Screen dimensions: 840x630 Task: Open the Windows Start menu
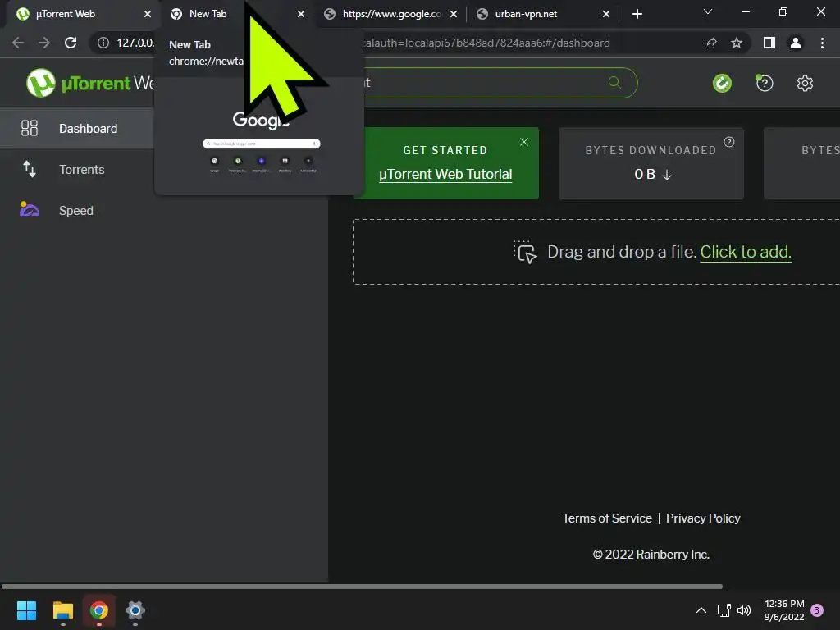(26, 610)
